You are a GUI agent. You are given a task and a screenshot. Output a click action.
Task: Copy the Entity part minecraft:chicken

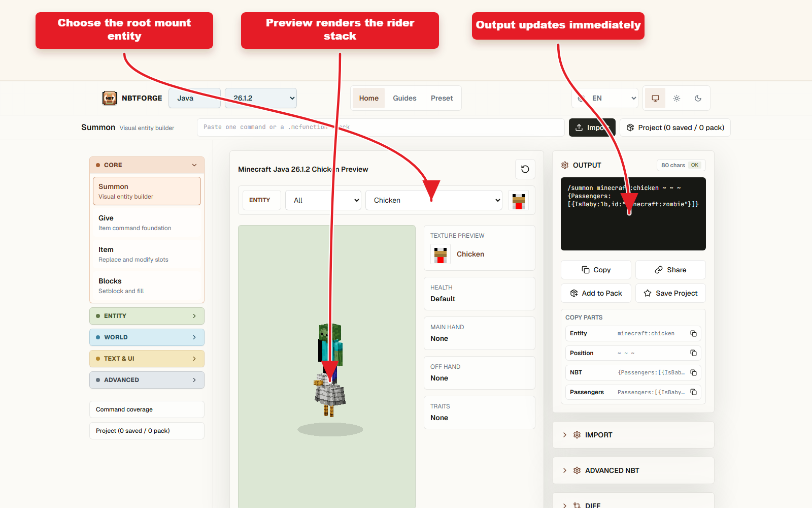[x=693, y=334]
